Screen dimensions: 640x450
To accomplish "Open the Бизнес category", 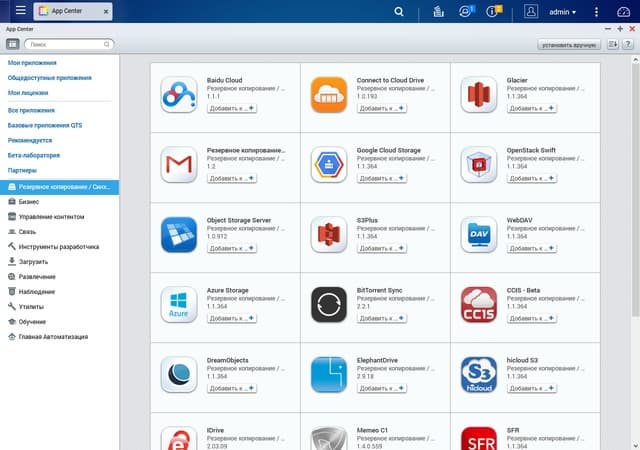I will pos(29,202).
